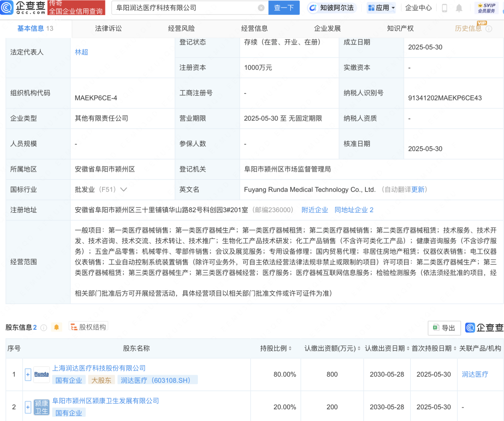504x421 pixels.
Task: Click the taxpayer ID 91341202MAEKP6CE43
Action: coord(445,98)
